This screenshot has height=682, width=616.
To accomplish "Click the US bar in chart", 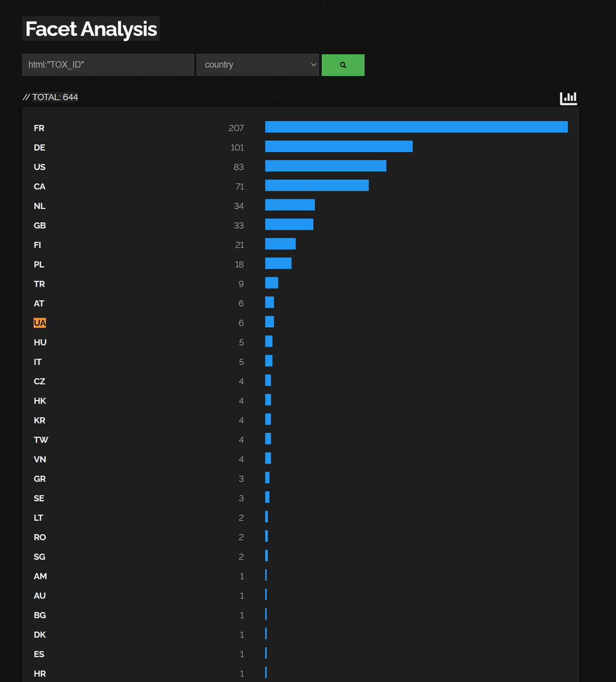I will (326, 165).
